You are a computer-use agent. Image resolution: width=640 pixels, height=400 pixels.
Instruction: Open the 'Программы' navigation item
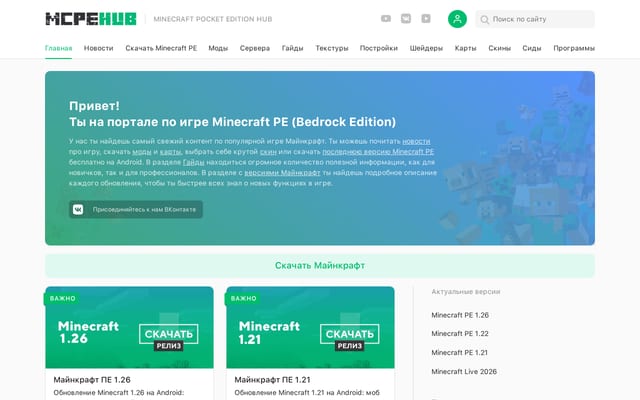pyautogui.click(x=574, y=48)
